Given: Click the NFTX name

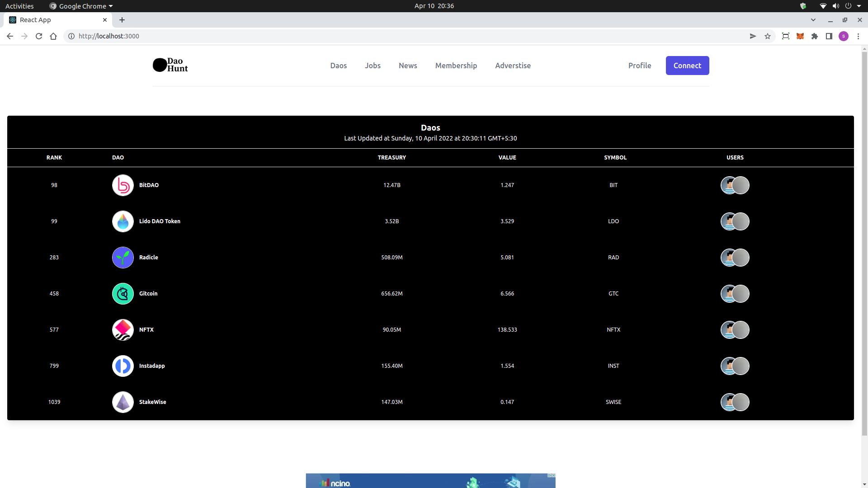Looking at the screenshot, I should click(146, 330).
